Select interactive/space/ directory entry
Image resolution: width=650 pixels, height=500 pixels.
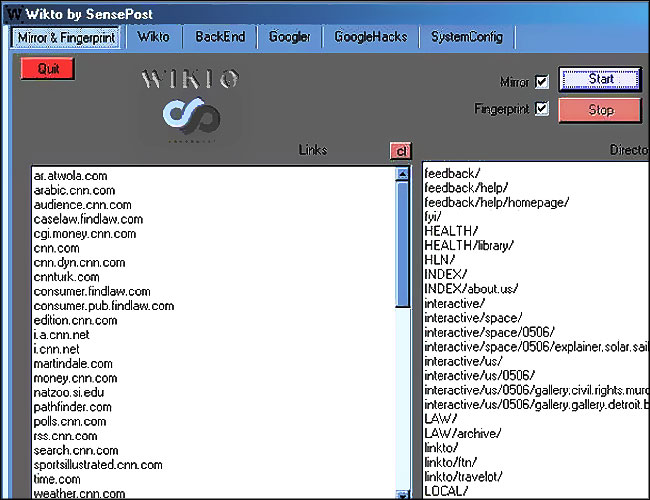(473, 318)
